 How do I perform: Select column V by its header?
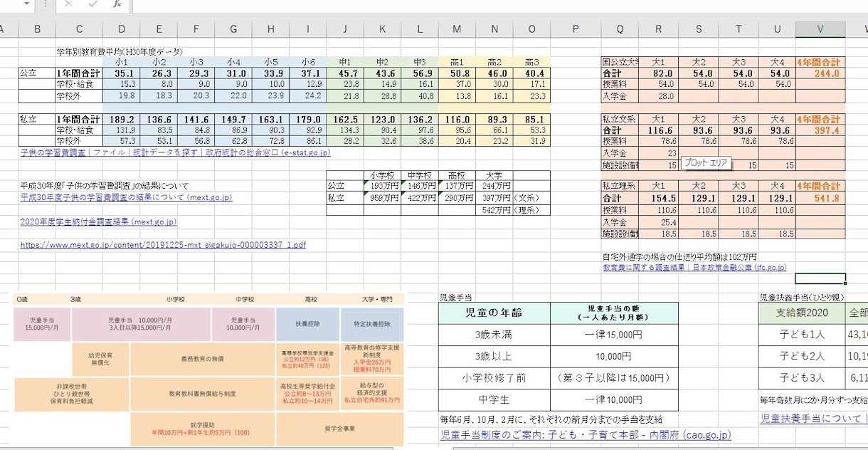[x=820, y=29]
